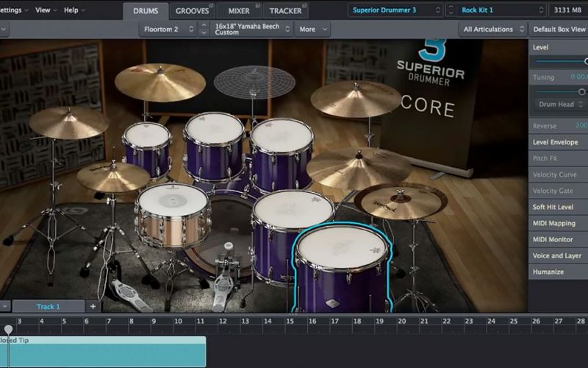588x368 pixels.
Task: Open the Rock Kit 1 preset dropdown
Action: 503,10
